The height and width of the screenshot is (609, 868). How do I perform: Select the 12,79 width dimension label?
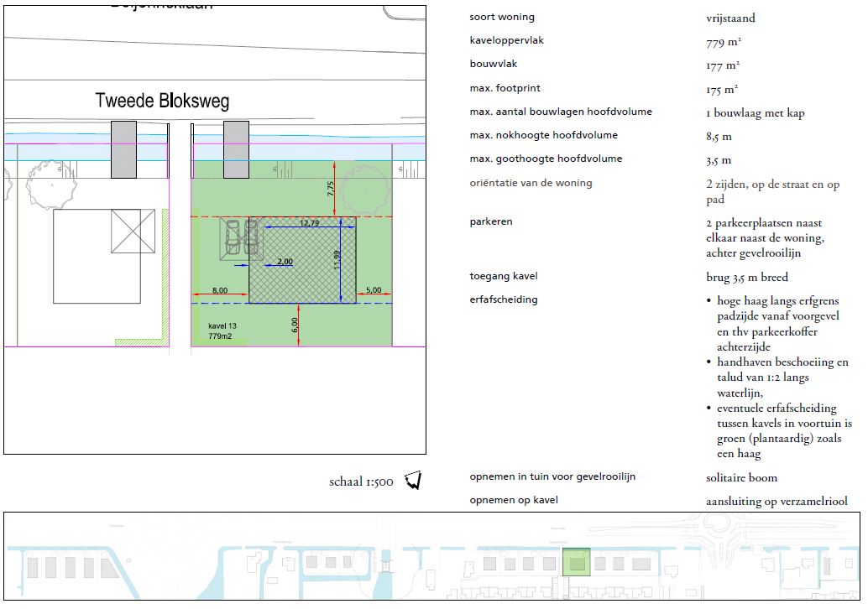tap(309, 223)
